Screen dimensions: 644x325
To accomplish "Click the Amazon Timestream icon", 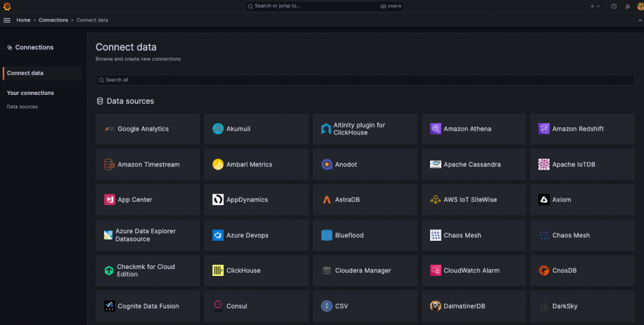I will (x=109, y=164).
